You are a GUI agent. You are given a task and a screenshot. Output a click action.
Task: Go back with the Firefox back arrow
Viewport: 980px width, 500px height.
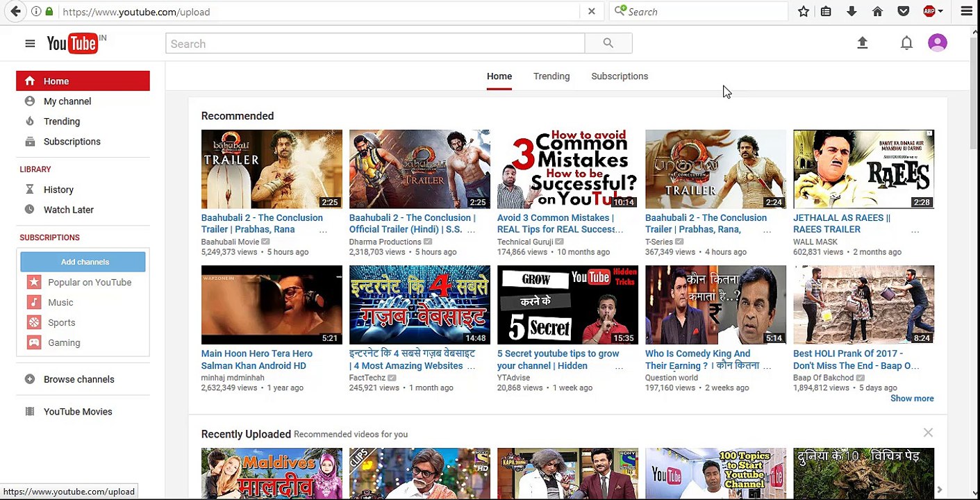[x=15, y=12]
